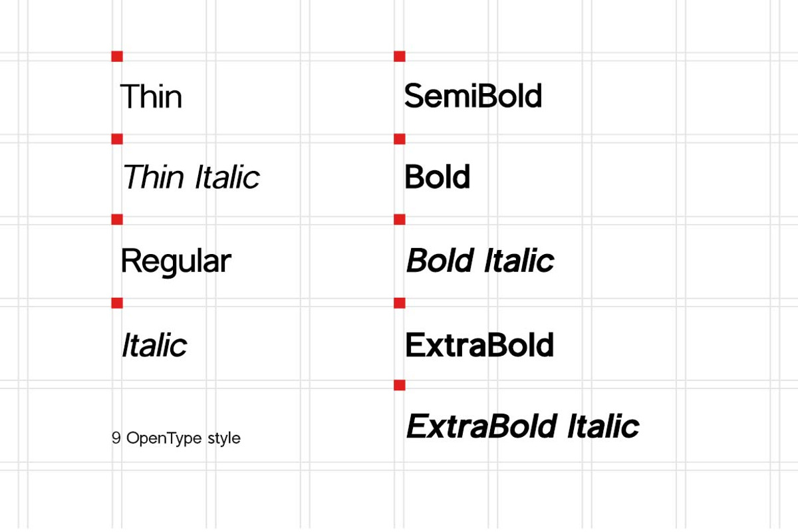Pick the standalone Italic style label
Viewport: 798px width, 532px height.
[x=154, y=345]
